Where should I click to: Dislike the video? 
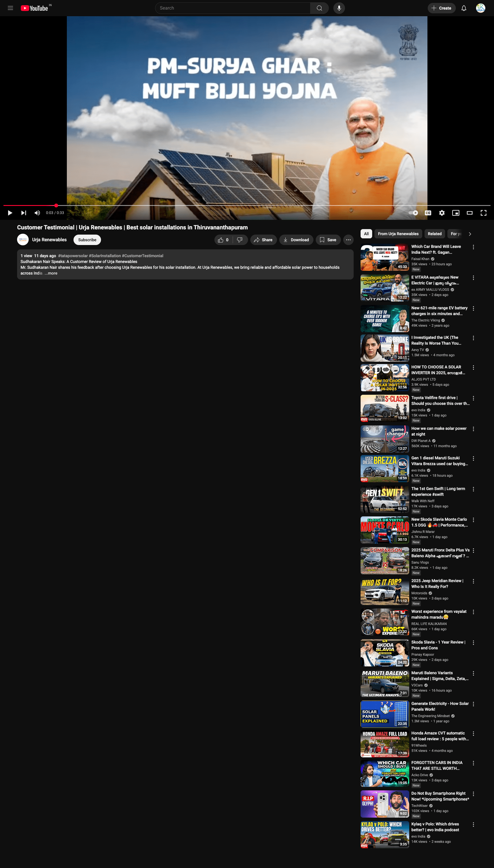[240, 240]
